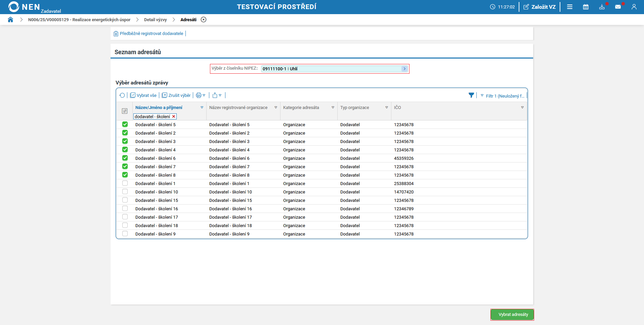Open the calendar icon in header

[586, 7]
